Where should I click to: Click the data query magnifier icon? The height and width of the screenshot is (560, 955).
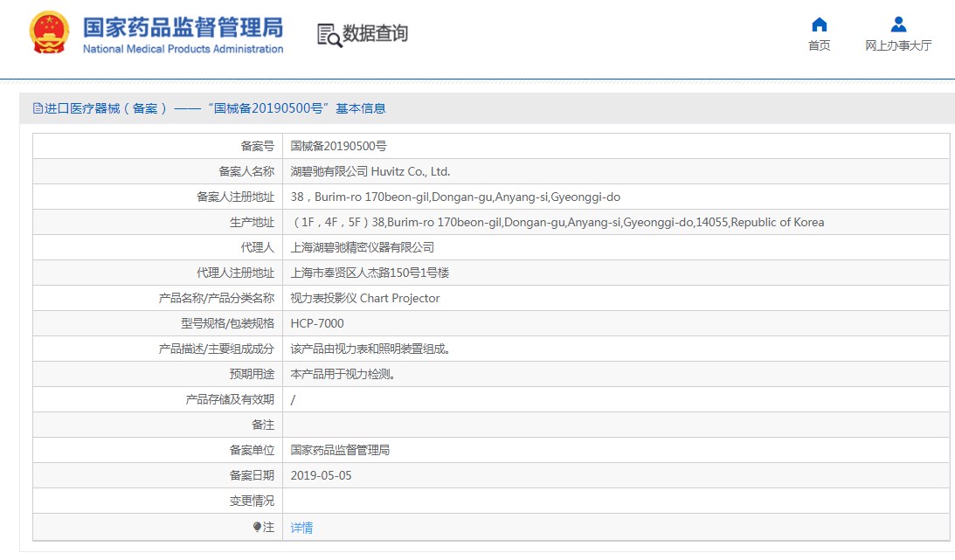point(329,35)
